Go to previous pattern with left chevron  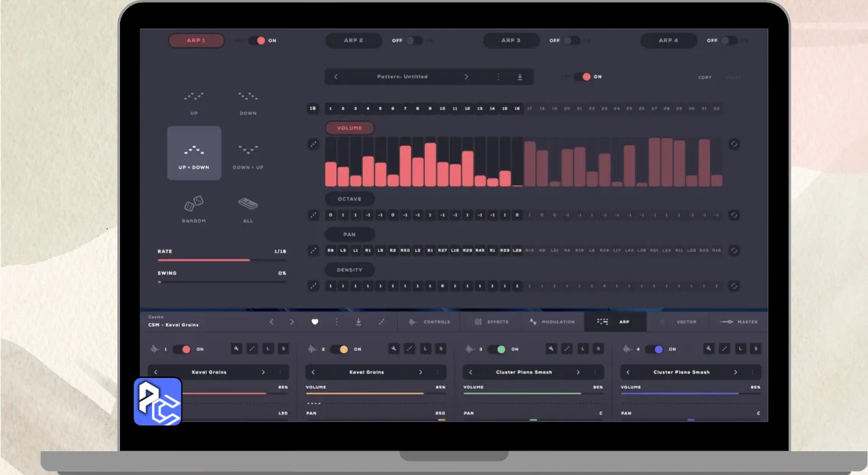(x=336, y=77)
